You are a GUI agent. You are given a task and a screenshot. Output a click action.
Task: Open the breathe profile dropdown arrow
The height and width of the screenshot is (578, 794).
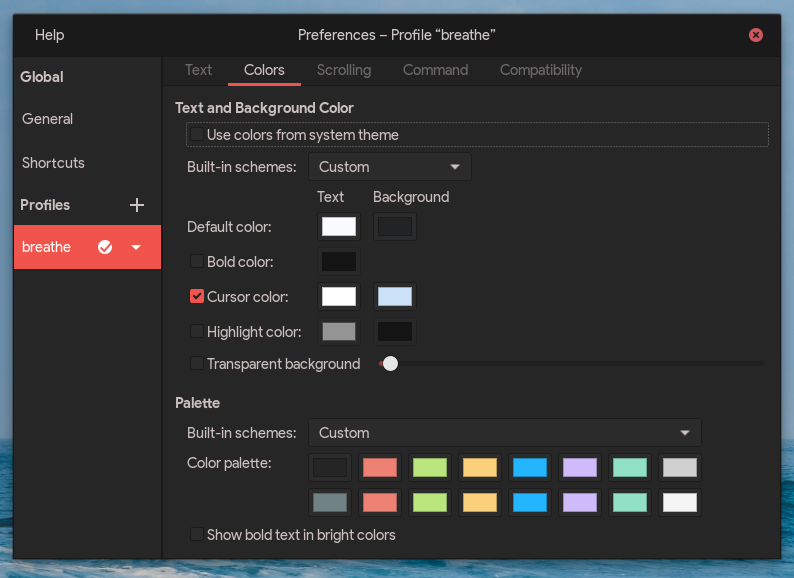point(136,247)
